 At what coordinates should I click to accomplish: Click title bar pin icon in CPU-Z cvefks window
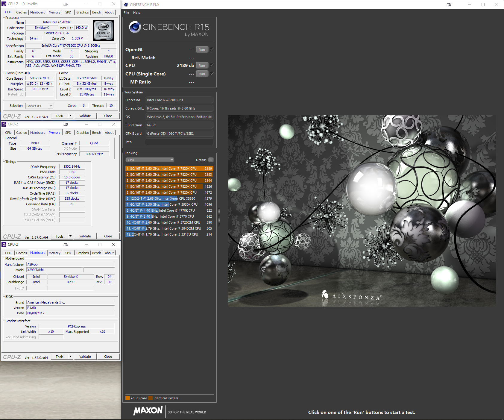coord(66,4)
